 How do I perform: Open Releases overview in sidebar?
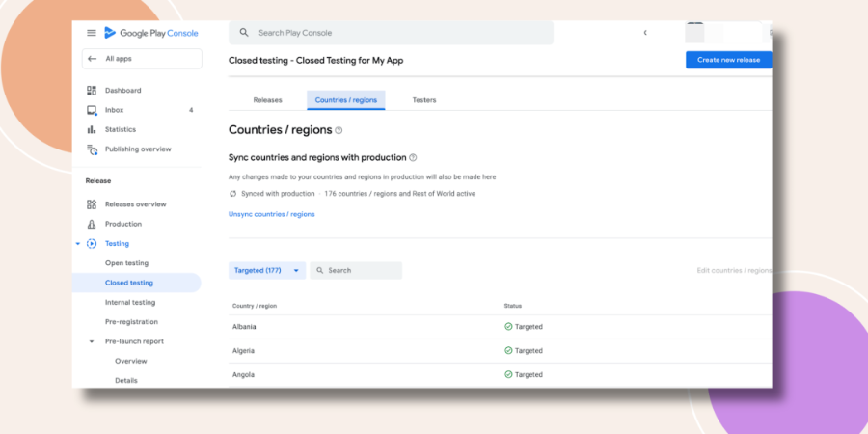point(136,204)
